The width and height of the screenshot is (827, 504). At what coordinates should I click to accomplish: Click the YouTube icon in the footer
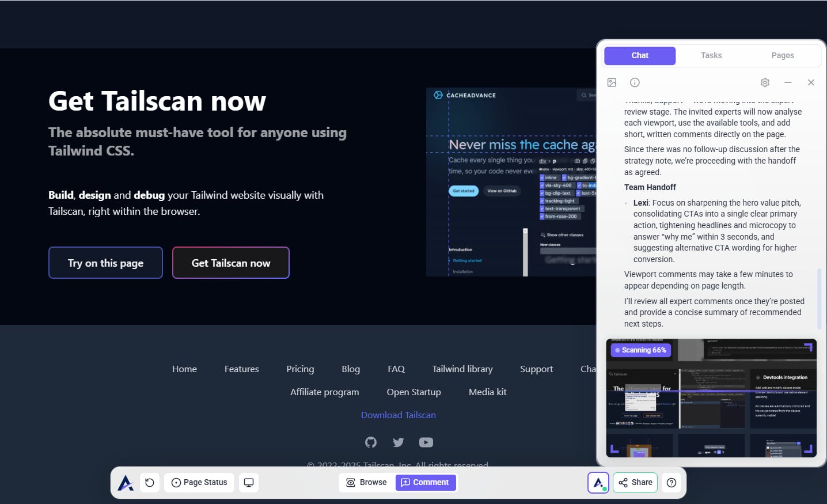point(426,442)
